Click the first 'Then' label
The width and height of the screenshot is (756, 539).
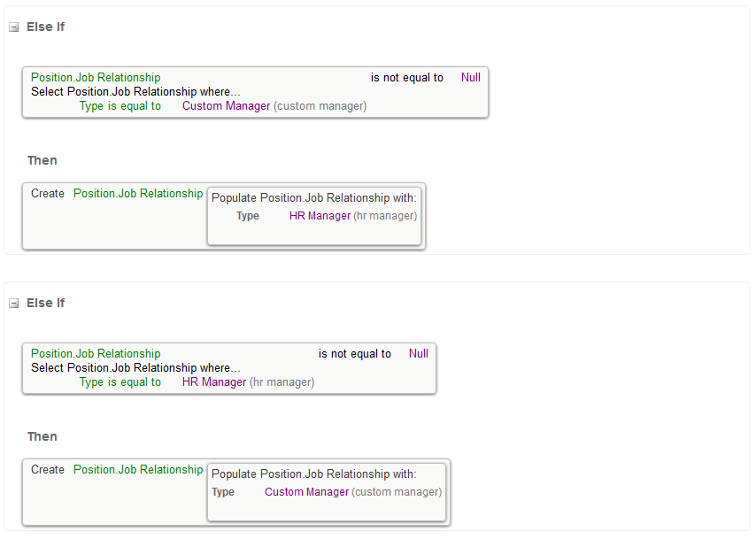coord(42,160)
